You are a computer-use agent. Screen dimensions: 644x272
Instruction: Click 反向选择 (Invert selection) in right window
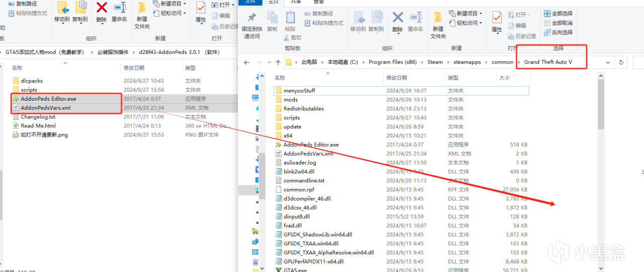click(x=558, y=32)
